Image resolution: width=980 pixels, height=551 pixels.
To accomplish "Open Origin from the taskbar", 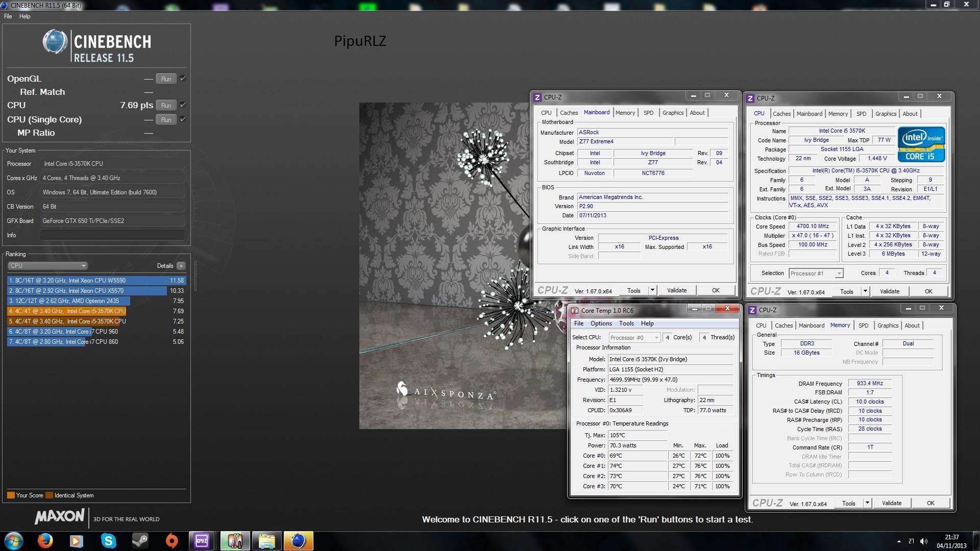I will 171,541.
